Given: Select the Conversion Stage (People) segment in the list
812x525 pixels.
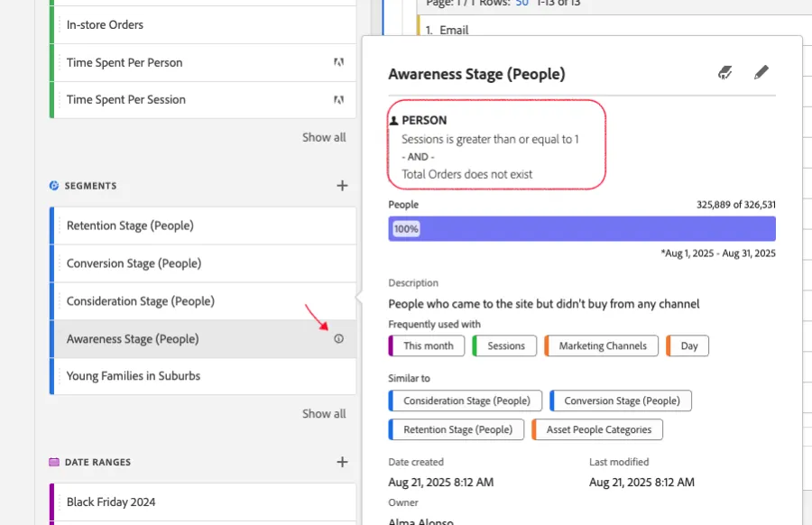Looking at the screenshot, I should tap(203, 263).
